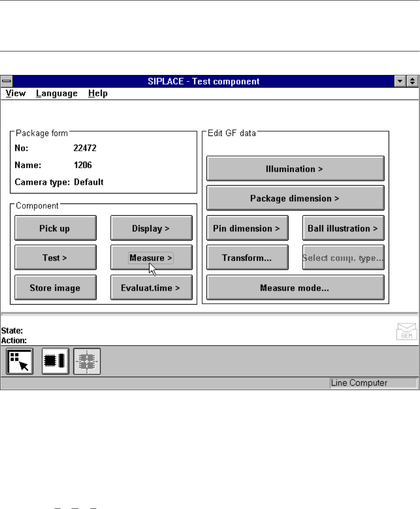Click the package name value 1206

83,165
